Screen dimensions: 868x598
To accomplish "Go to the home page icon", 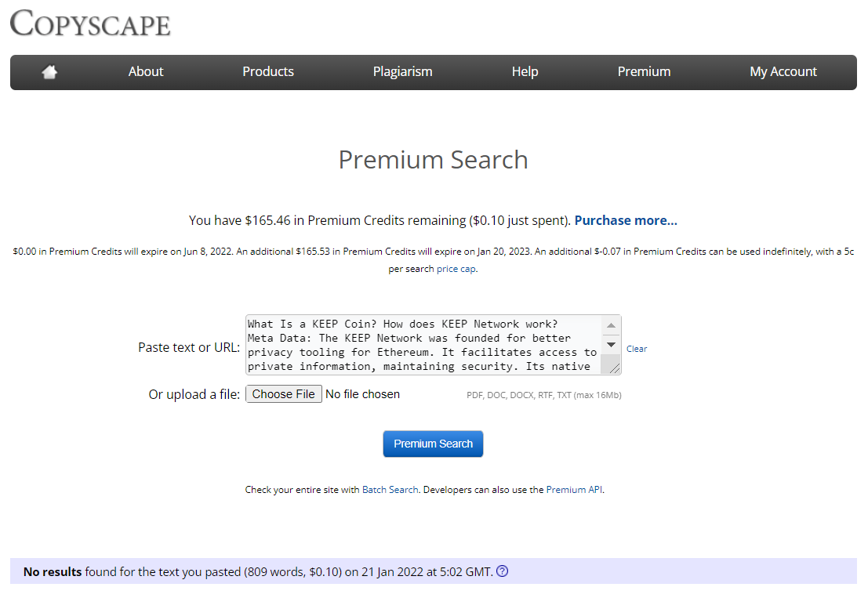I will (50, 72).
